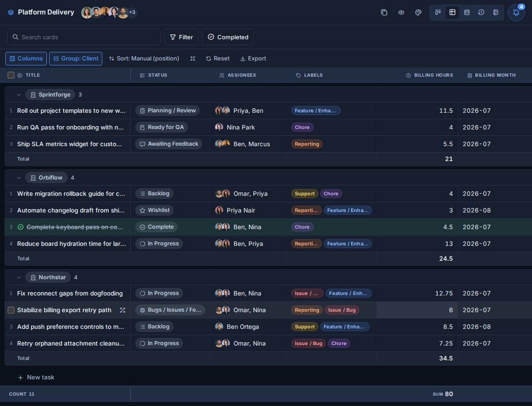Click the Sprintforge building icon
This screenshot has height=406, width=532.
33,95
